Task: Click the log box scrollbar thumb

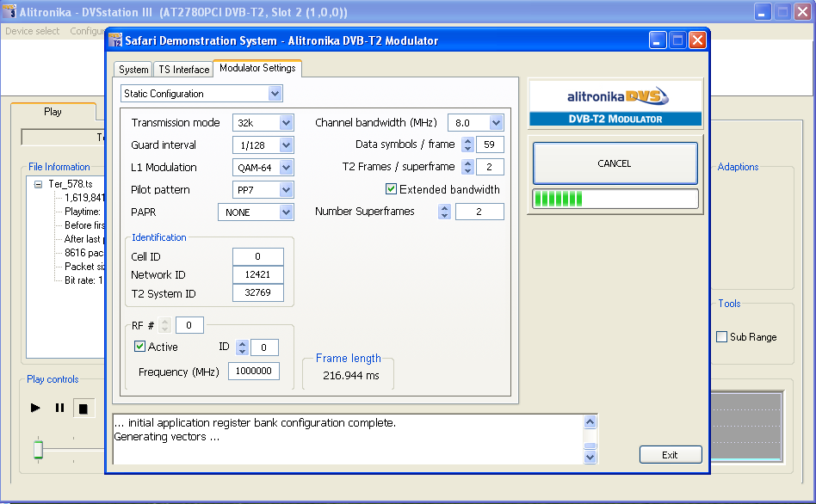Action: pos(590,446)
